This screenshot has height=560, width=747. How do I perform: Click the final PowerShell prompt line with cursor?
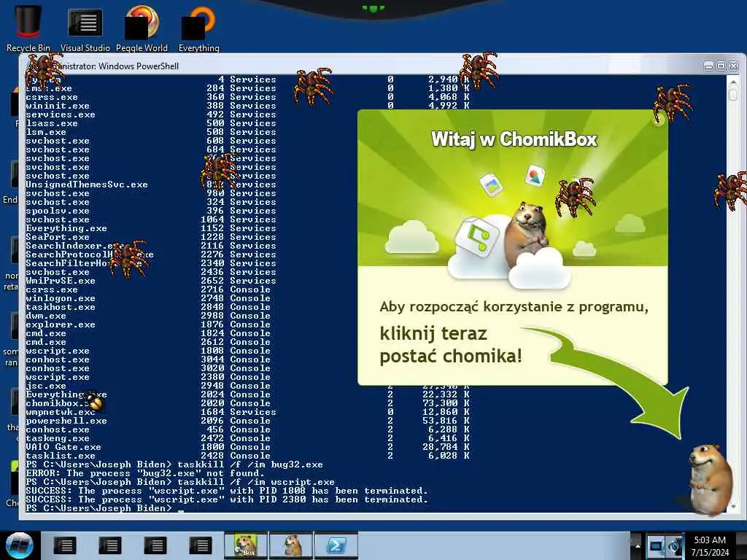[105, 508]
